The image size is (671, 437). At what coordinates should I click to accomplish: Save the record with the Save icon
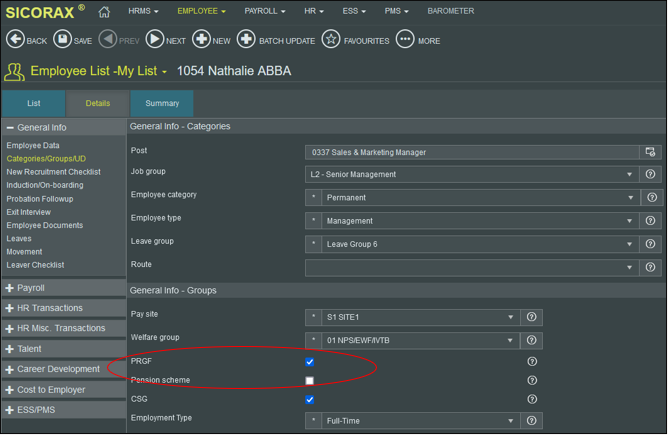coord(62,40)
